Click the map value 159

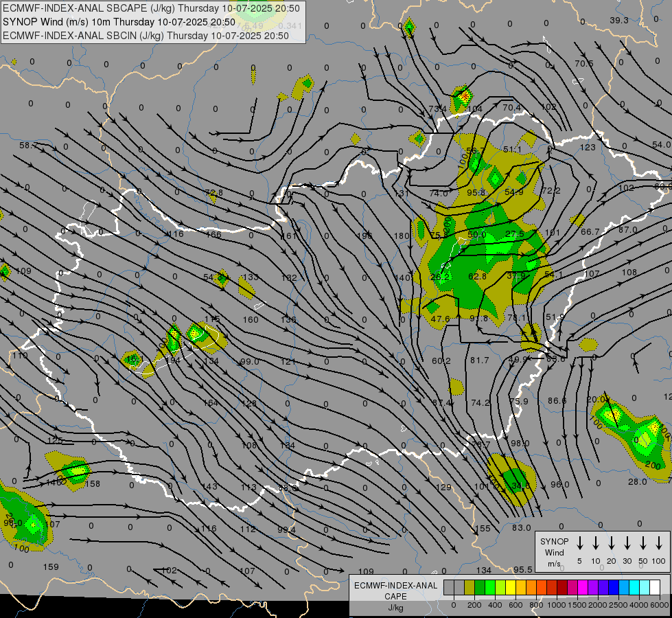tap(51, 566)
